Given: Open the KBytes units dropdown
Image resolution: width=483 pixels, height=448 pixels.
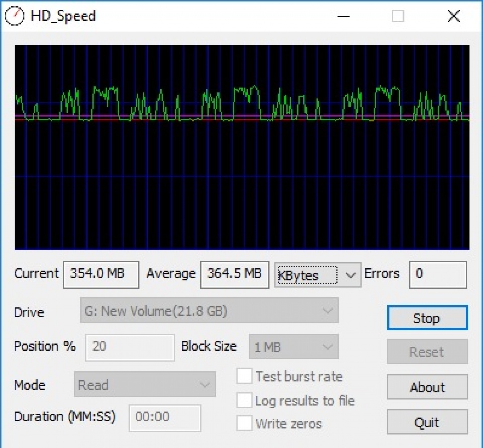Looking at the screenshot, I should [x=317, y=274].
